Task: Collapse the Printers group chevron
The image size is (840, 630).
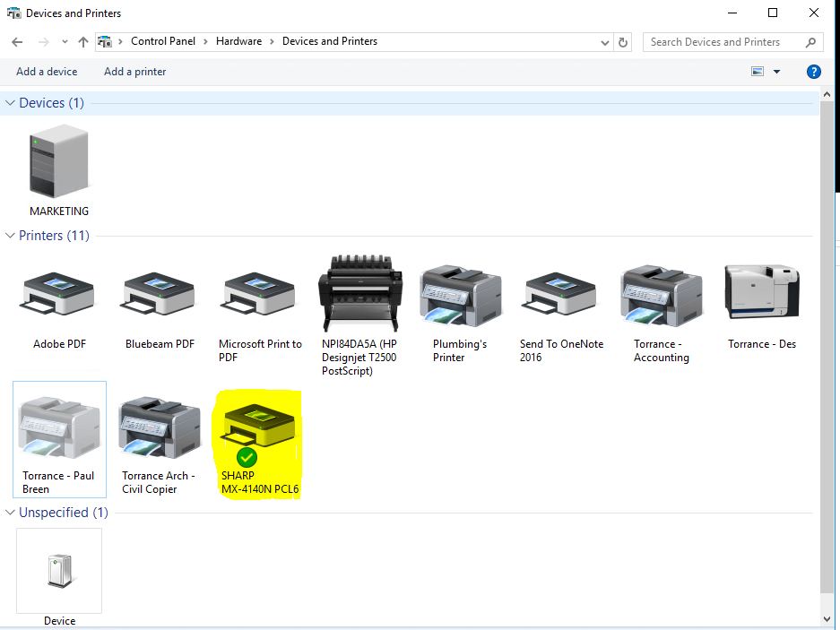Action: (11, 236)
